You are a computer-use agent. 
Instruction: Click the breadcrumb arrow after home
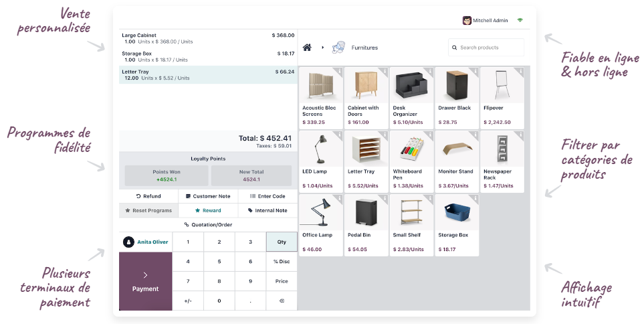pos(322,48)
